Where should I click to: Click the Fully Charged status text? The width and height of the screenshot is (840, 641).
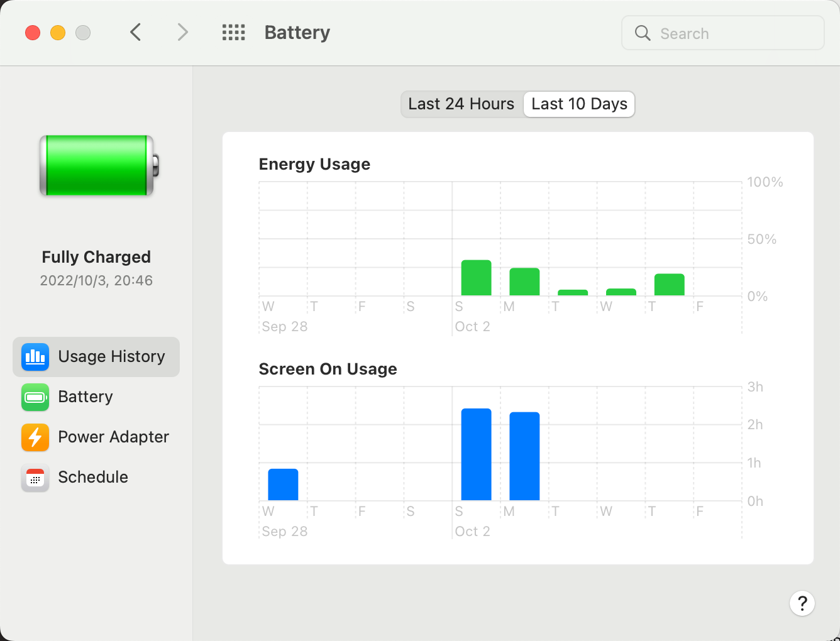click(96, 257)
